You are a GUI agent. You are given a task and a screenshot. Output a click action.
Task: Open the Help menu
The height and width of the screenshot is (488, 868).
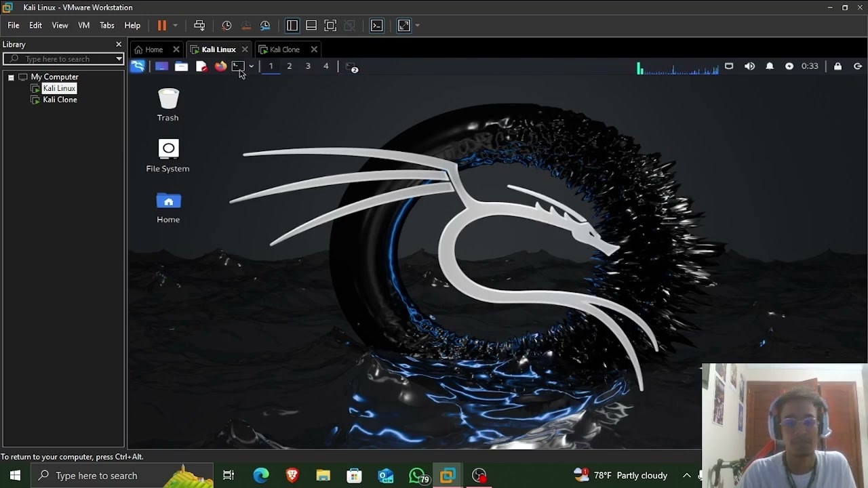coord(132,25)
